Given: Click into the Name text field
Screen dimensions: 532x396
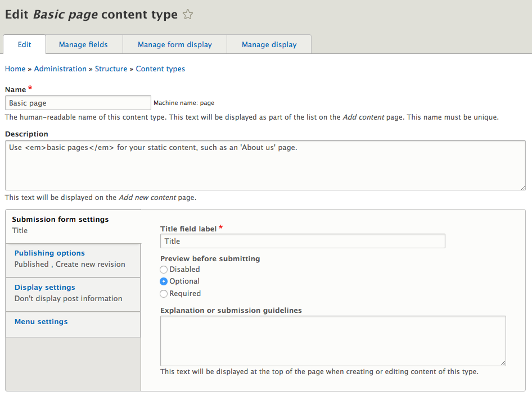Looking at the screenshot, I should point(78,103).
